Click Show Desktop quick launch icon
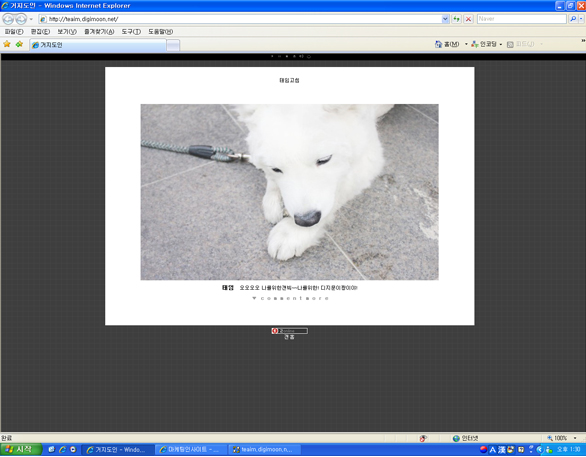The image size is (586, 457). coord(52,450)
